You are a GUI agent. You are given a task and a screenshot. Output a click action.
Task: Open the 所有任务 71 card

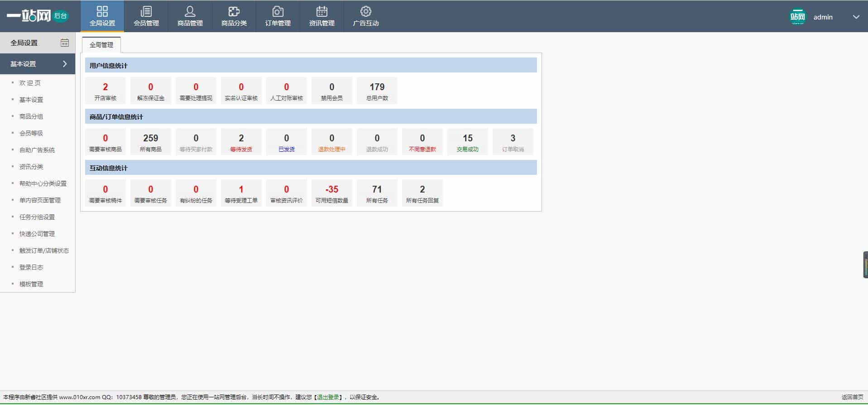tap(377, 193)
